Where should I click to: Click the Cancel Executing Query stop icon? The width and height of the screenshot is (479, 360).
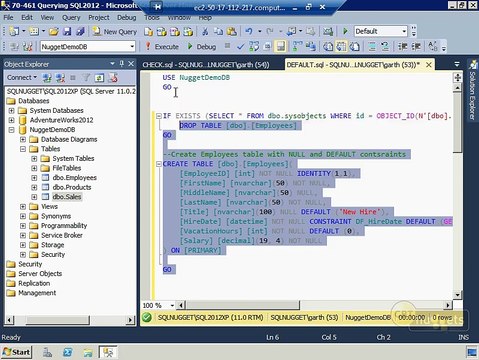click(x=227, y=46)
